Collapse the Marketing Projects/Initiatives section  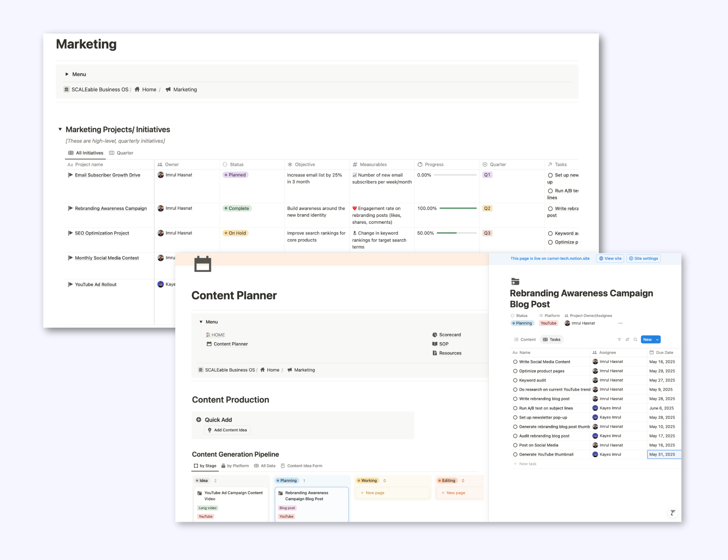click(60, 129)
